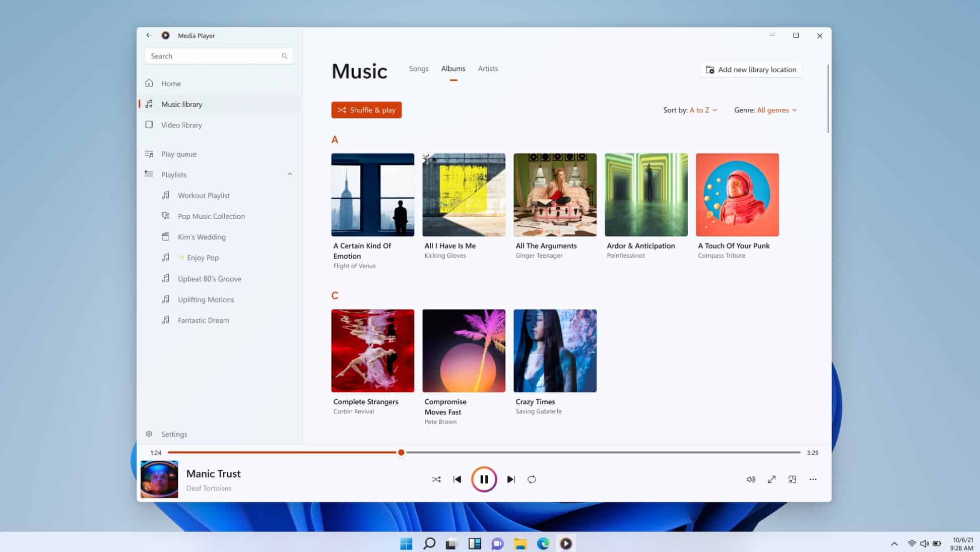This screenshot has height=552, width=980.
Task: Select the Songs tab in Music view
Action: click(x=418, y=68)
